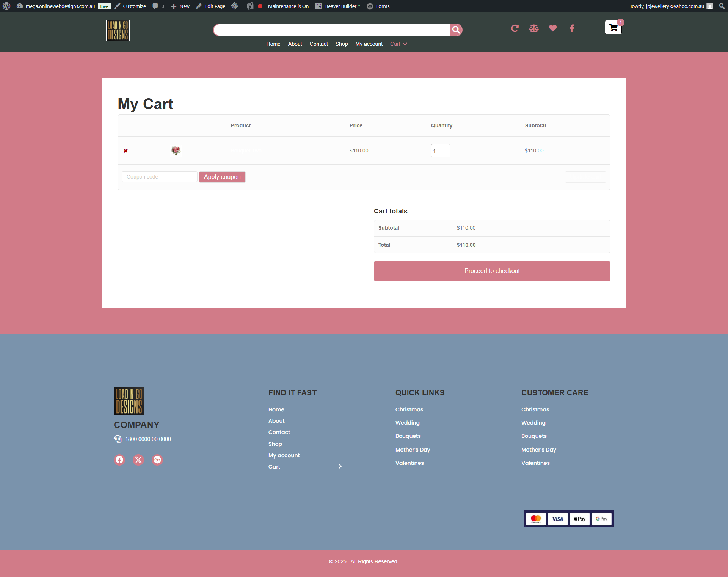Screen dimensions: 728x577
Task: Open the compare scales icon
Action: click(533, 28)
